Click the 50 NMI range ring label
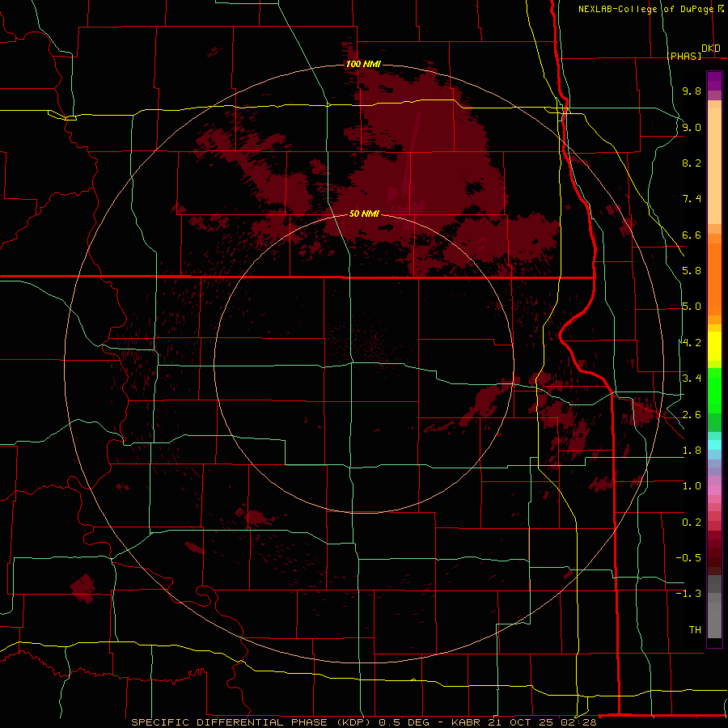 (364, 214)
